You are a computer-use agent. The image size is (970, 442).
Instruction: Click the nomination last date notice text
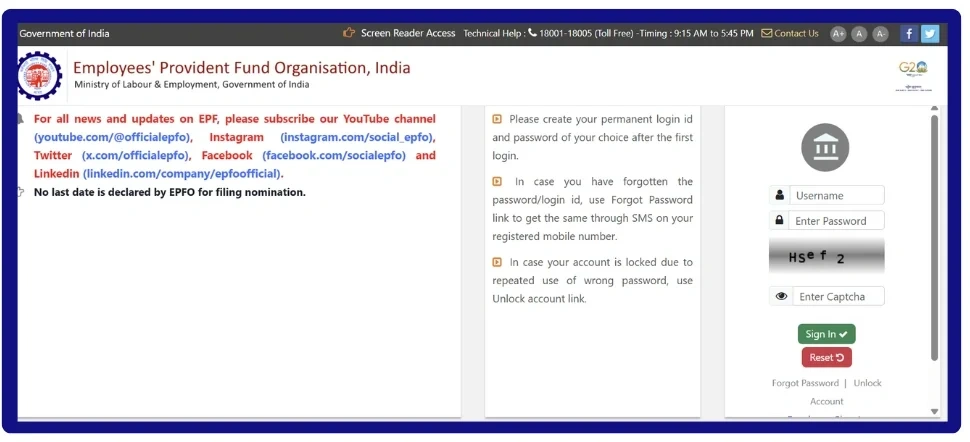170,192
